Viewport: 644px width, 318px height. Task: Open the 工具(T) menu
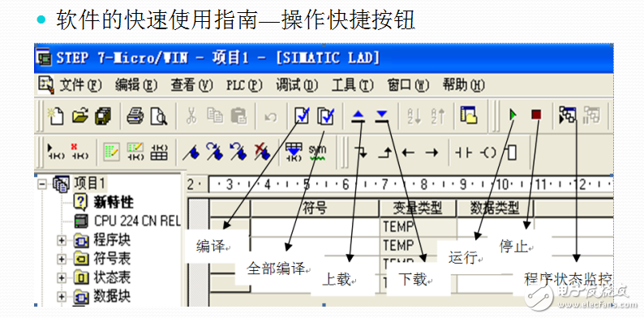point(352,85)
